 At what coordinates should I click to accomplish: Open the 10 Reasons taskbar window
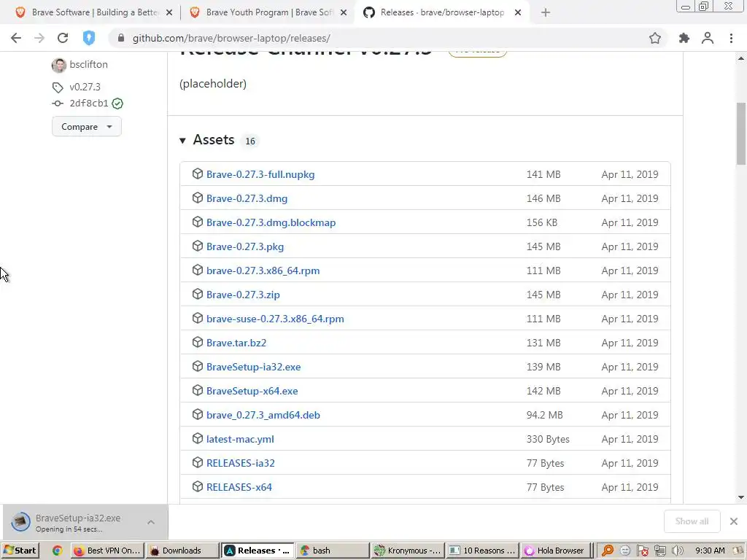tap(483, 551)
